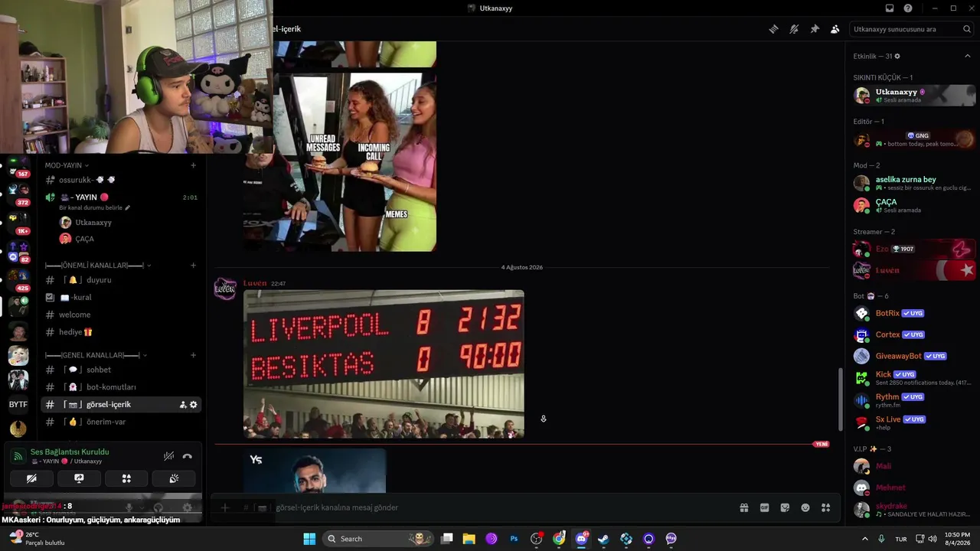The width and height of the screenshot is (980, 551).
Task: Click the magnifier icon in server search
Action: point(967,29)
